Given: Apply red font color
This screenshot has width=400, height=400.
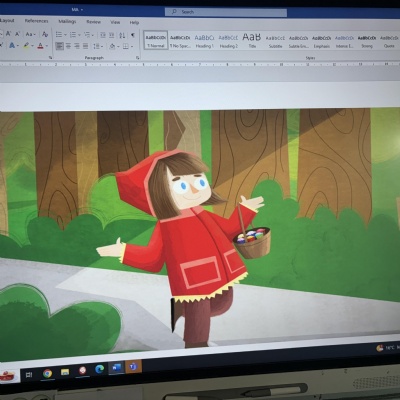Looking at the screenshot, I should click(x=40, y=46).
